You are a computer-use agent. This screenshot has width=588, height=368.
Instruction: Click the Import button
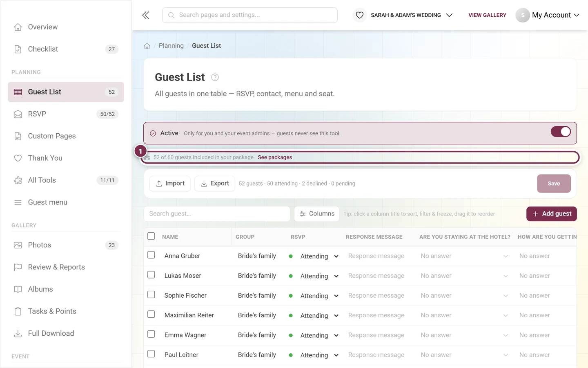170,184
